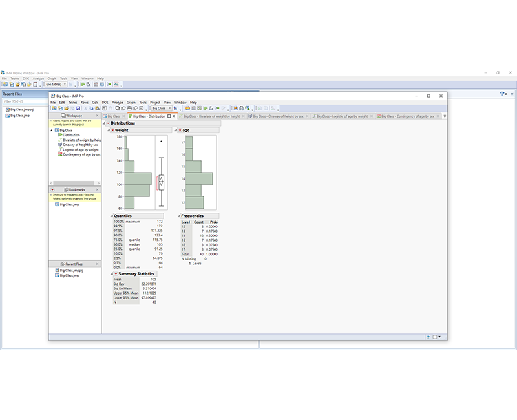The image size is (517, 420).
Task: Click the Open file toolbar icon
Action: [67, 107]
